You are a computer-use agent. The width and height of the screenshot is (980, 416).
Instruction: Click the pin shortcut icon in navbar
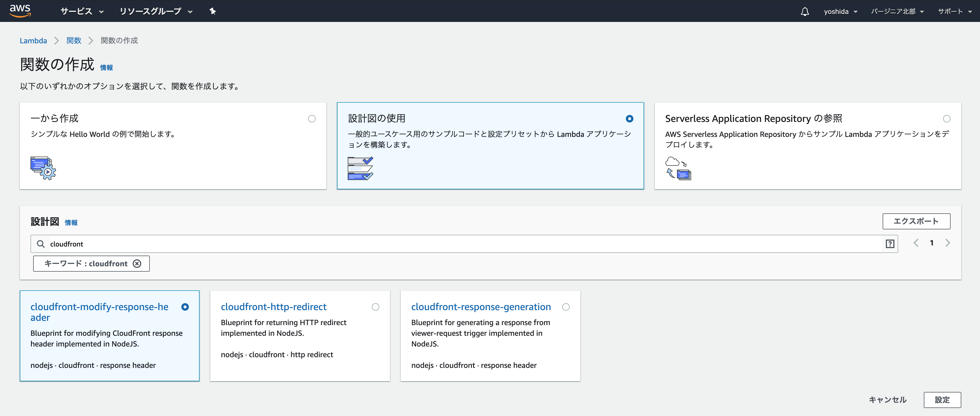click(x=213, y=11)
